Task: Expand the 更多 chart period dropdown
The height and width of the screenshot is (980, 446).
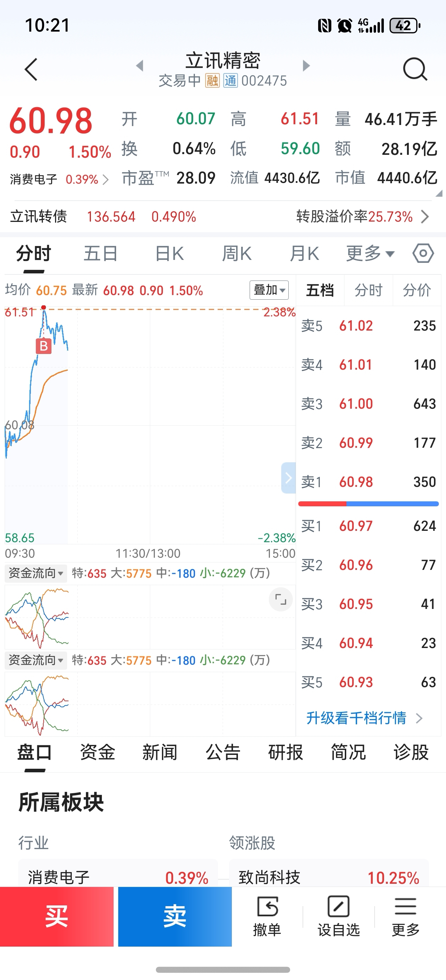Action: pyautogui.click(x=370, y=254)
